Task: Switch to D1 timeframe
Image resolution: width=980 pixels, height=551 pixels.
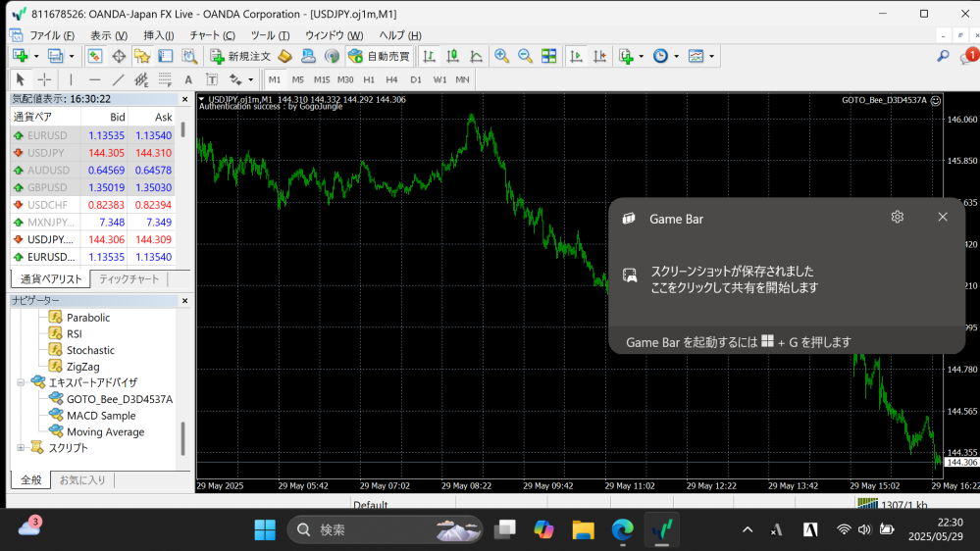Action: tap(416, 79)
